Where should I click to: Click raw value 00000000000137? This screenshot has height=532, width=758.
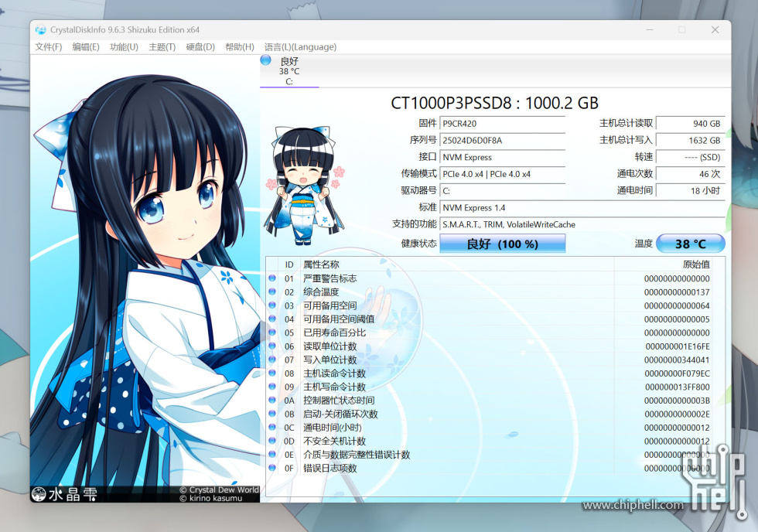point(677,292)
